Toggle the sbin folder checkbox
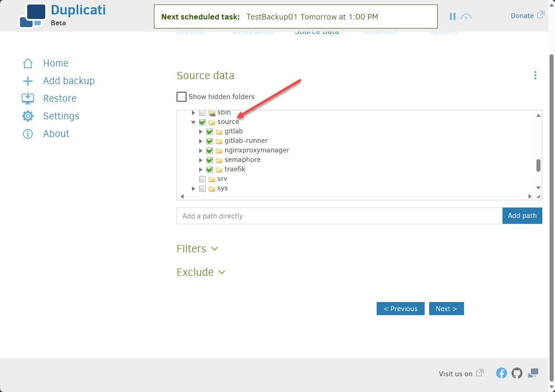Viewport: 555px width, 392px height. [202, 113]
